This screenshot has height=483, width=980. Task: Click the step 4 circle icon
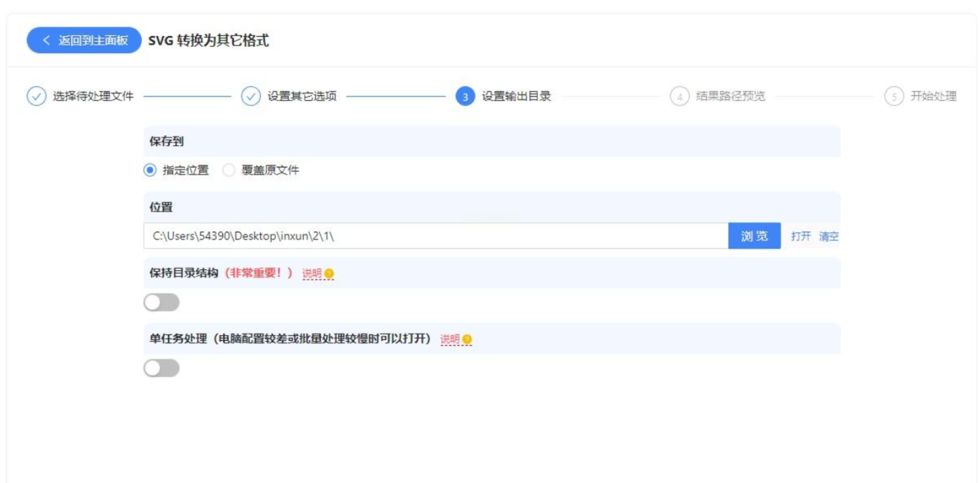coord(680,97)
